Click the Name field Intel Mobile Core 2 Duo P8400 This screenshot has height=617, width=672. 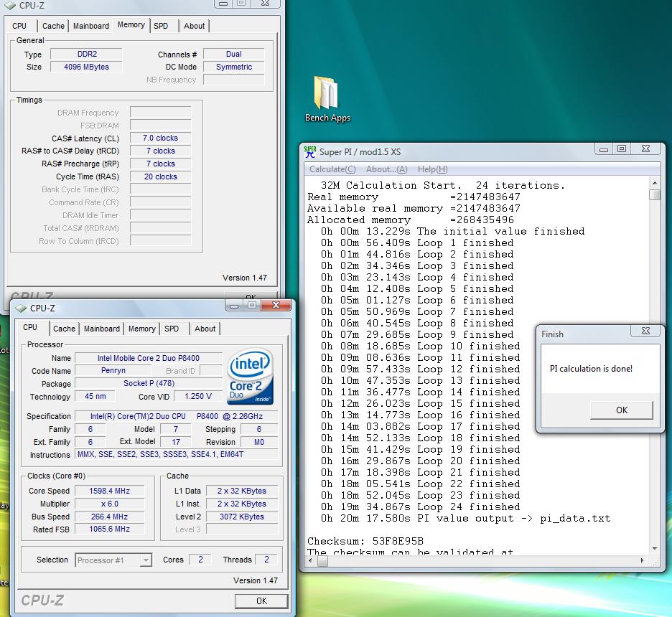point(149,358)
